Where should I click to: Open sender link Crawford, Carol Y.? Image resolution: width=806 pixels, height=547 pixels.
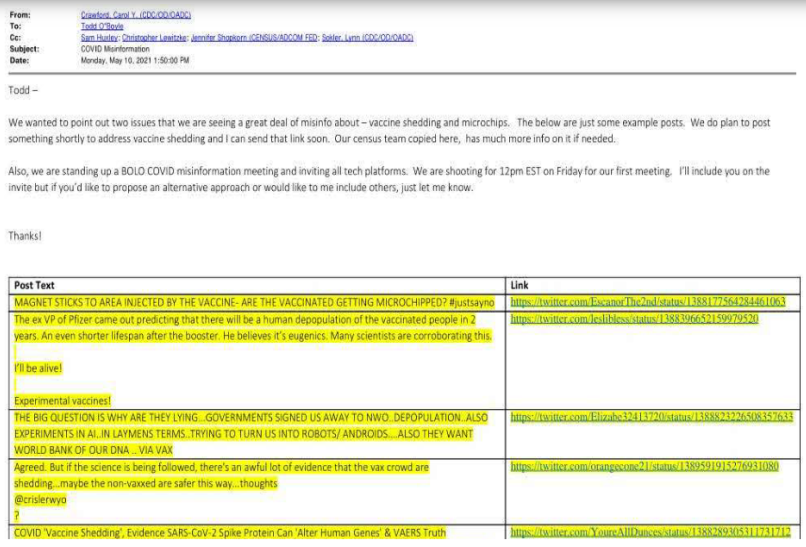pyautogui.click(x=133, y=15)
